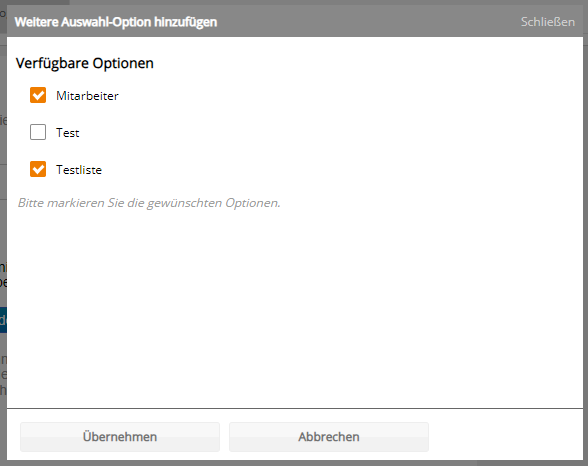Click the orange checkmark beside Testliste
Image resolution: width=588 pixels, height=466 pixels.
(38, 169)
